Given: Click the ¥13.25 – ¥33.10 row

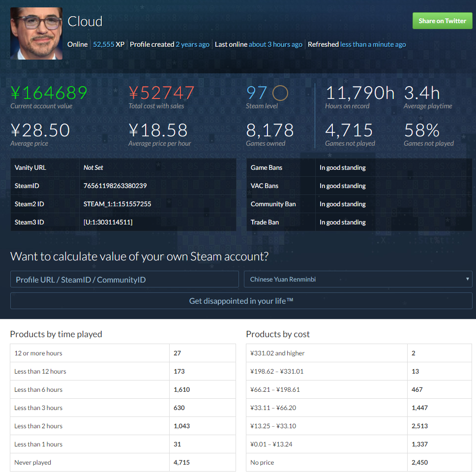Looking at the screenshot, I should [359, 426].
